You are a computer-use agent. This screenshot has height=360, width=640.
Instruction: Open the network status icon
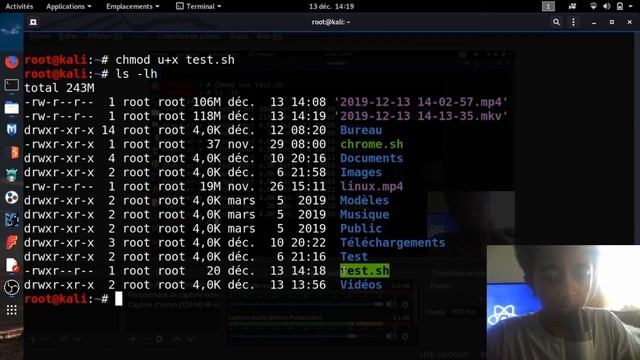click(593, 6)
